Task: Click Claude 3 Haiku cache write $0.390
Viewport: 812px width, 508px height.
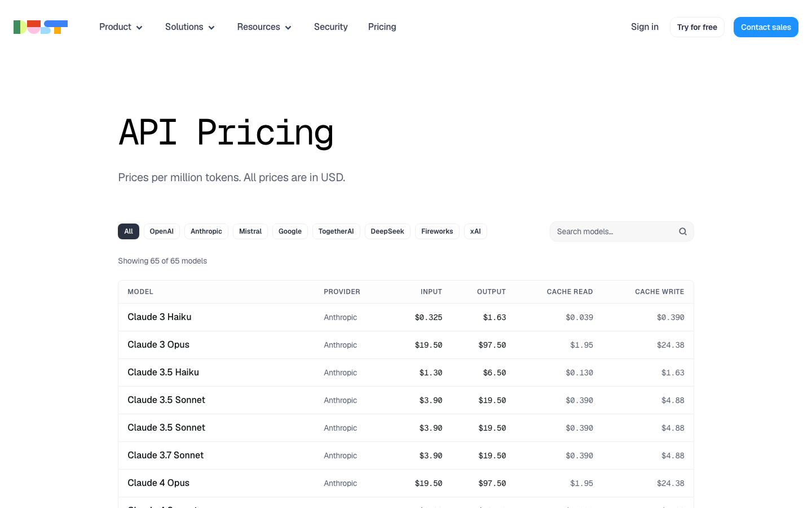Action: pos(670,317)
